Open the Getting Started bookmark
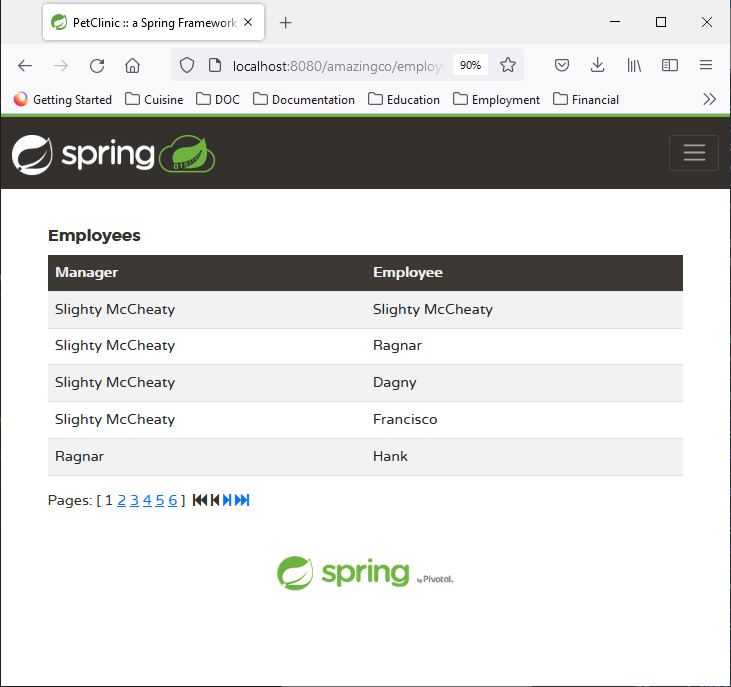731x687 pixels. click(63, 100)
